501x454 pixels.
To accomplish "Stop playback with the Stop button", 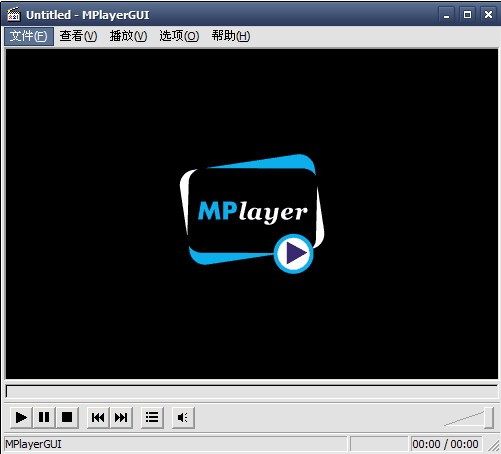I will [x=67, y=417].
